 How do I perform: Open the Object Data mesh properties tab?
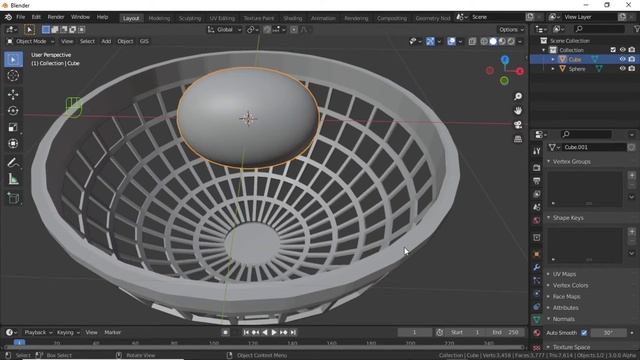[x=537, y=320]
